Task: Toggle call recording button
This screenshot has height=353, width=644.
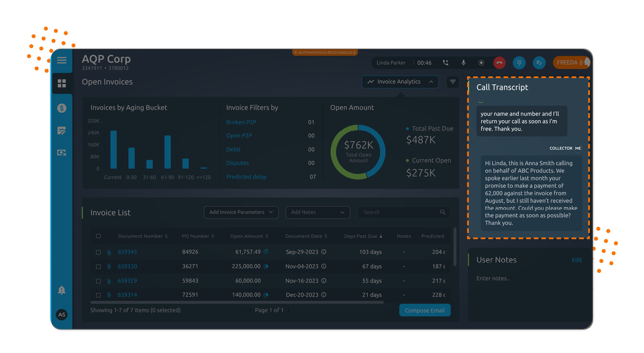Action: tap(481, 63)
